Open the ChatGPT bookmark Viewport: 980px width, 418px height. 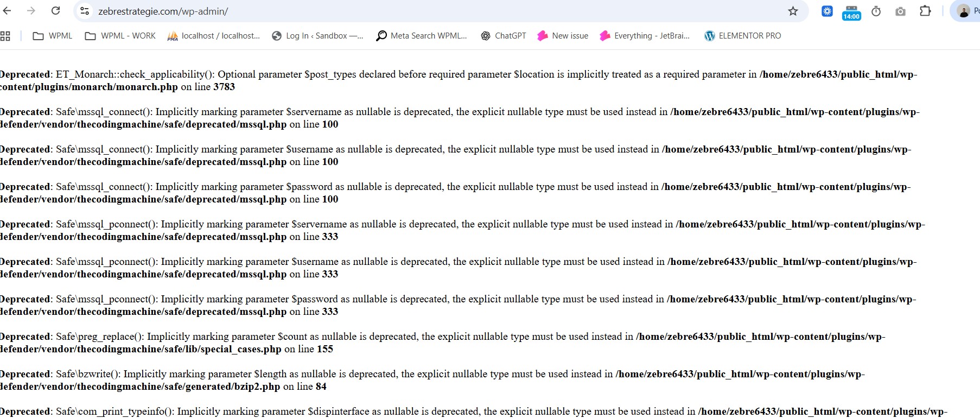(x=504, y=36)
